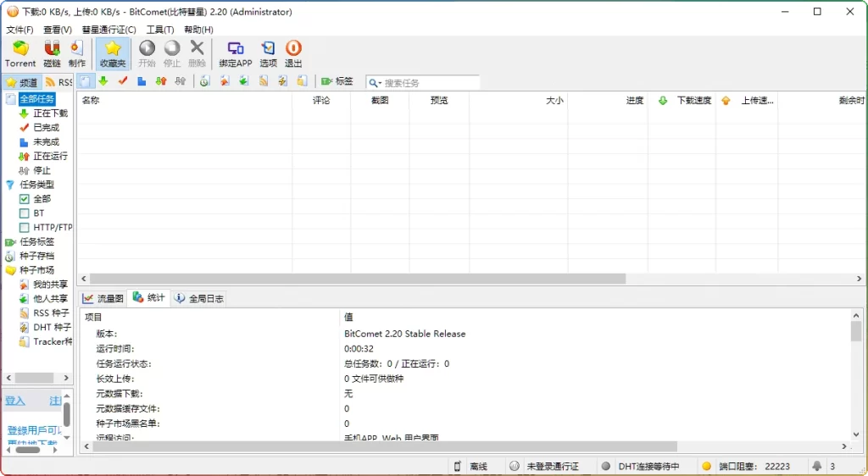Viewport: 868px width, 476px height.
Task: Click the 登入 login link
Action: (15, 401)
